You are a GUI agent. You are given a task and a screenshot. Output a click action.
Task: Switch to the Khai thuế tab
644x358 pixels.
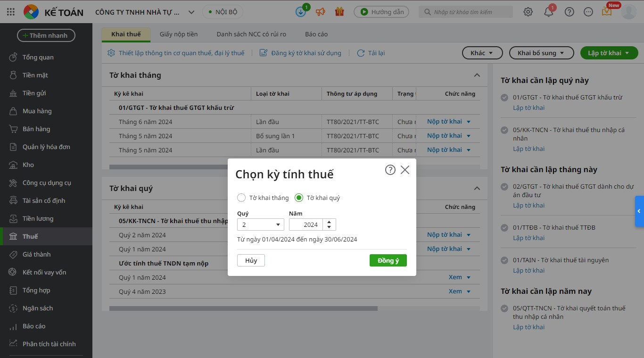pyautogui.click(x=126, y=34)
